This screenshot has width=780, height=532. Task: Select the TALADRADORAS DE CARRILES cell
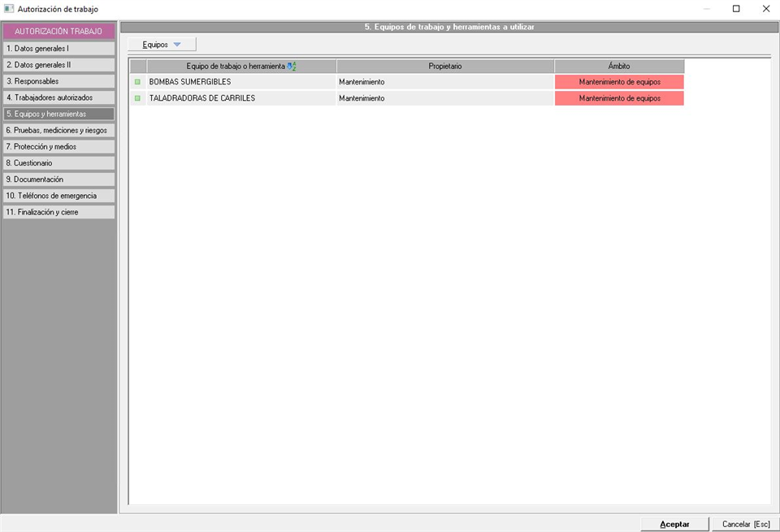[241, 98]
